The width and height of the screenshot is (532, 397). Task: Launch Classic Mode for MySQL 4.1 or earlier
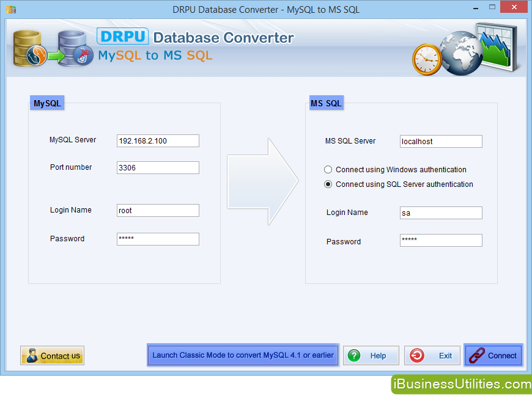point(243,355)
